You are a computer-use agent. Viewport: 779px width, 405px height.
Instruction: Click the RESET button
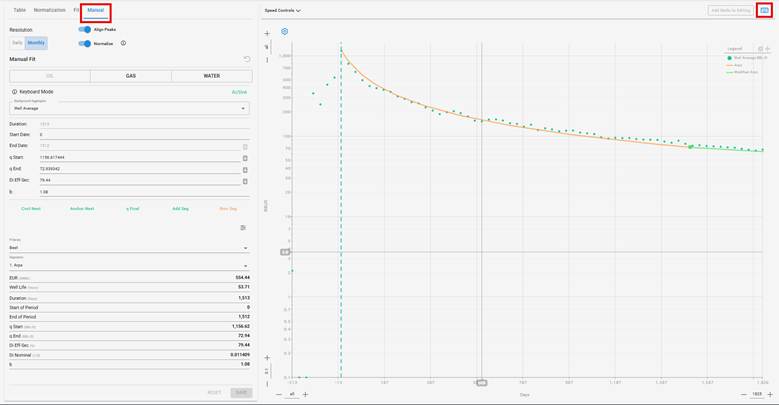(x=214, y=393)
